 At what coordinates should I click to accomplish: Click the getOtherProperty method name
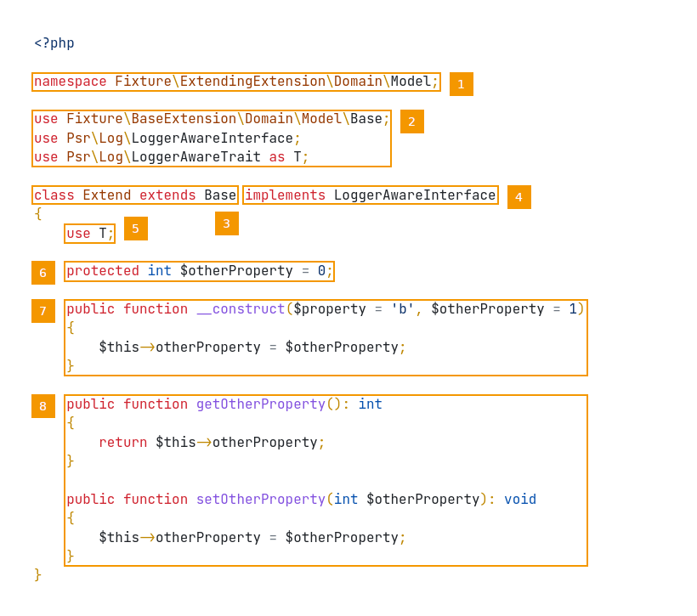(260, 404)
